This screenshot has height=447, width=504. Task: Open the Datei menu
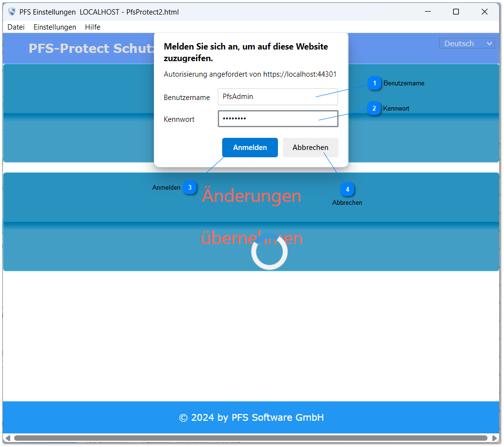(16, 27)
